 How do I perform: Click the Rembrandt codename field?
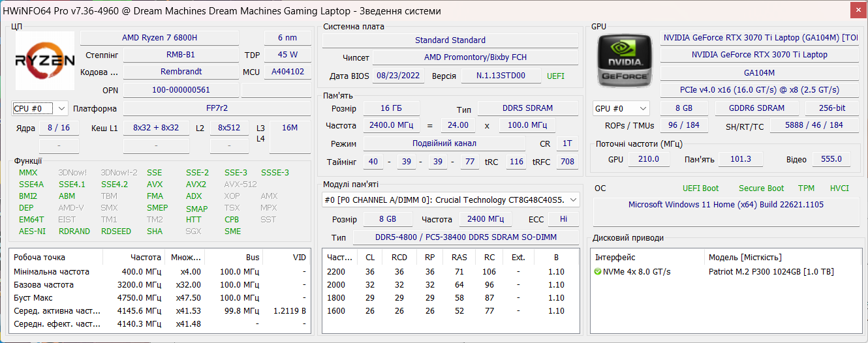tap(181, 72)
